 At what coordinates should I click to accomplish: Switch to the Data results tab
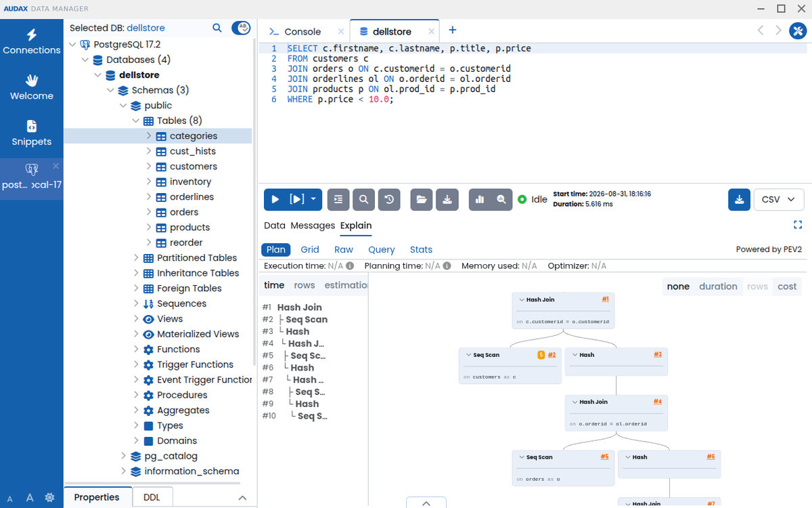click(275, 226)
